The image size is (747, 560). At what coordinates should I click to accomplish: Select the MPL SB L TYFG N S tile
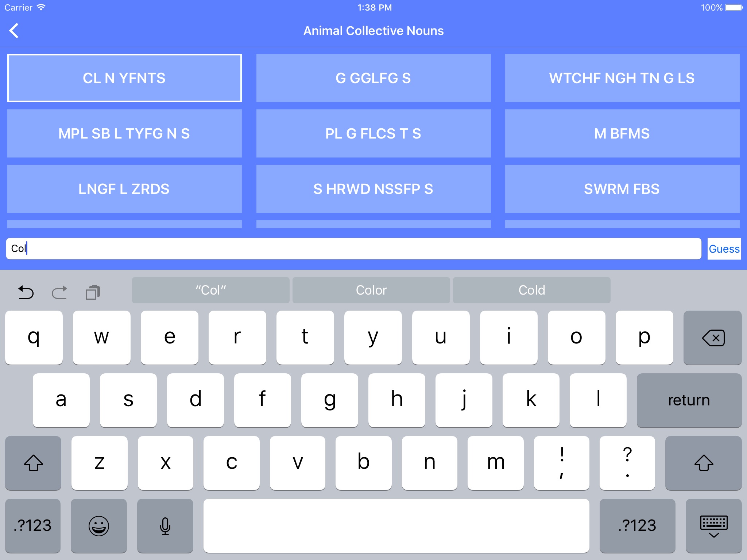pyautogui.click(x=124, y=133)
